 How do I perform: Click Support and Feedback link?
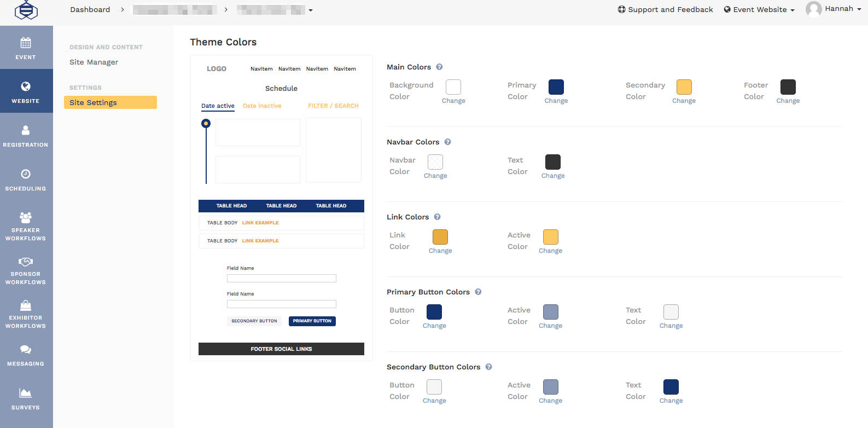[x=666, y=10]
